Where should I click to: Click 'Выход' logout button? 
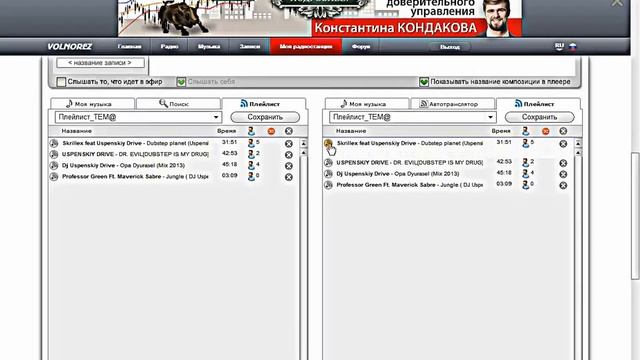click(450, 47)
